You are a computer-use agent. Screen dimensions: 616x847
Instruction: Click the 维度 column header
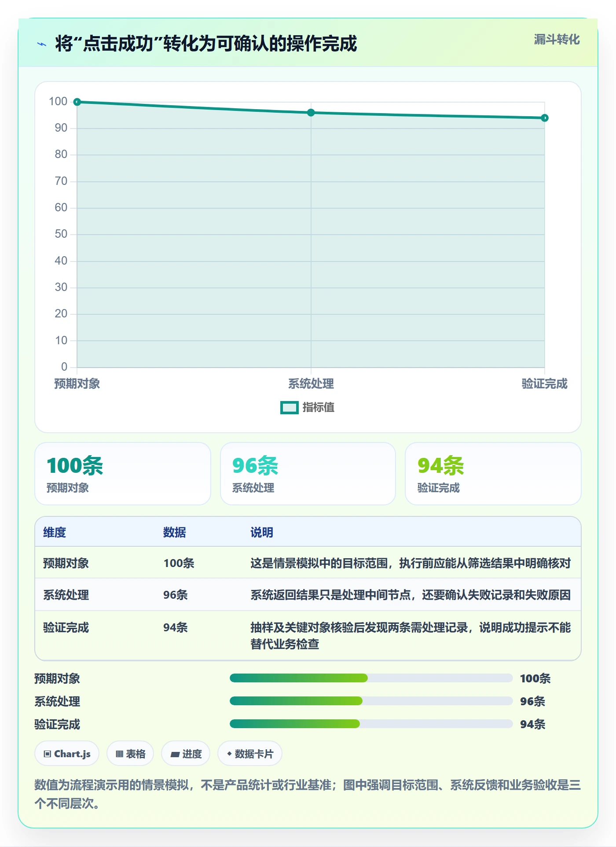(x=55, y=532)
